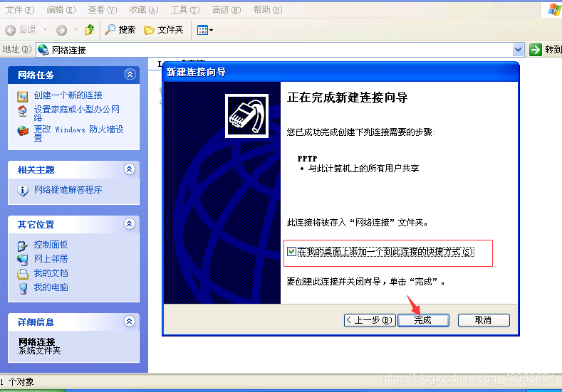This screenshot has height=392, width=562.
Task: Click the Windows flag logo icon
Action: click(555, 9)
